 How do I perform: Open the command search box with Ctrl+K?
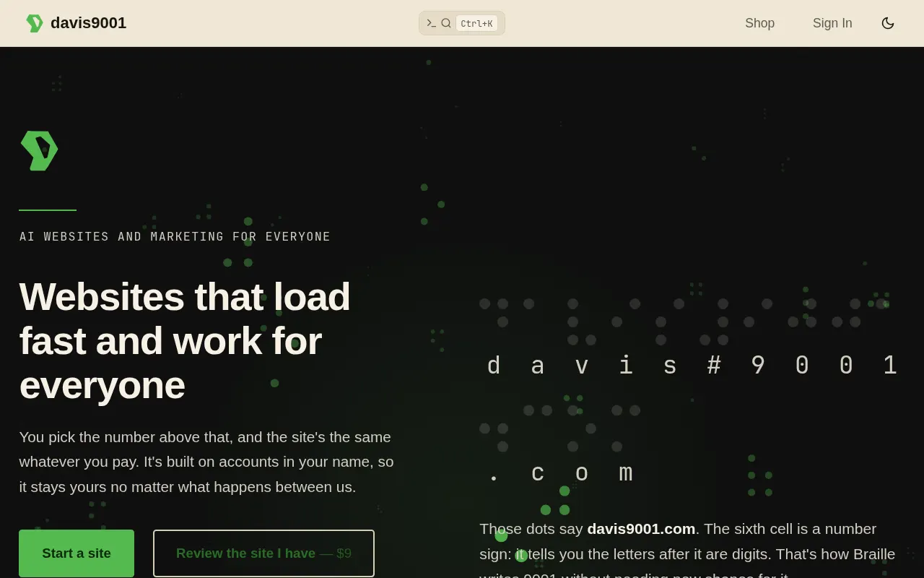point(462,23)
